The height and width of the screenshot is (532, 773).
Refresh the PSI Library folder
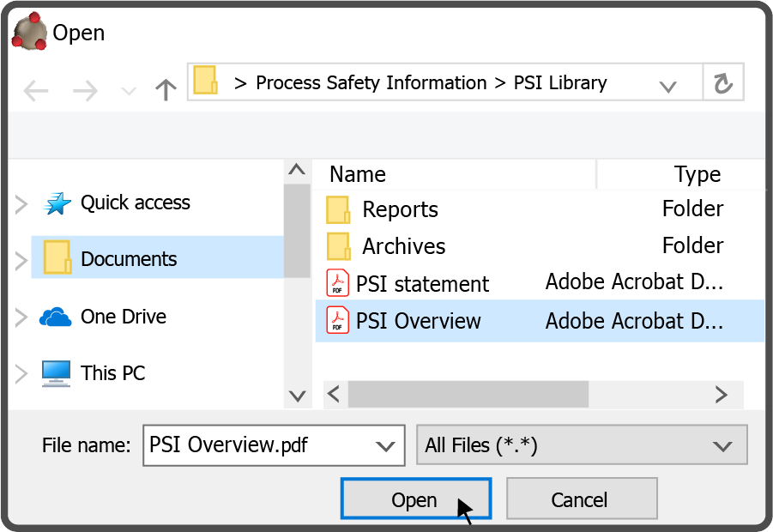(722, 83)
